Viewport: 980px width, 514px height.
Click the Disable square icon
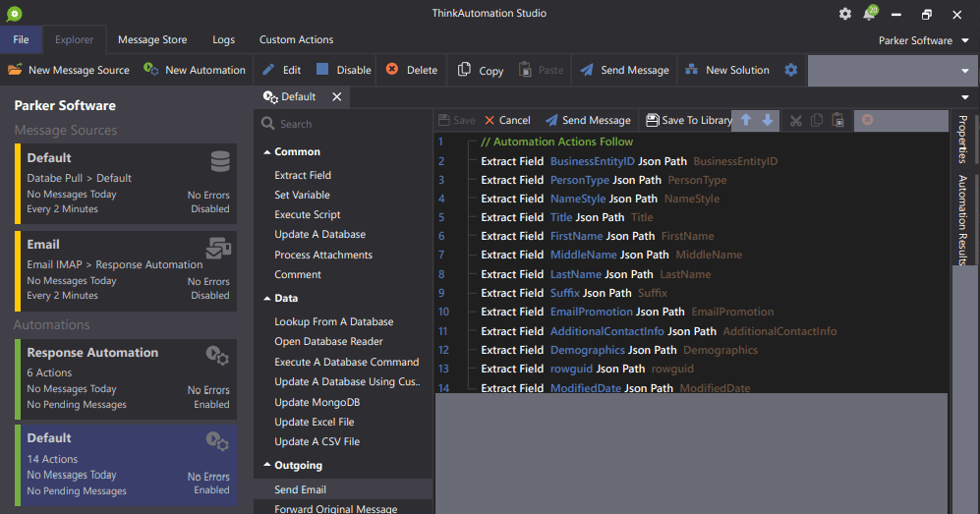322,70
